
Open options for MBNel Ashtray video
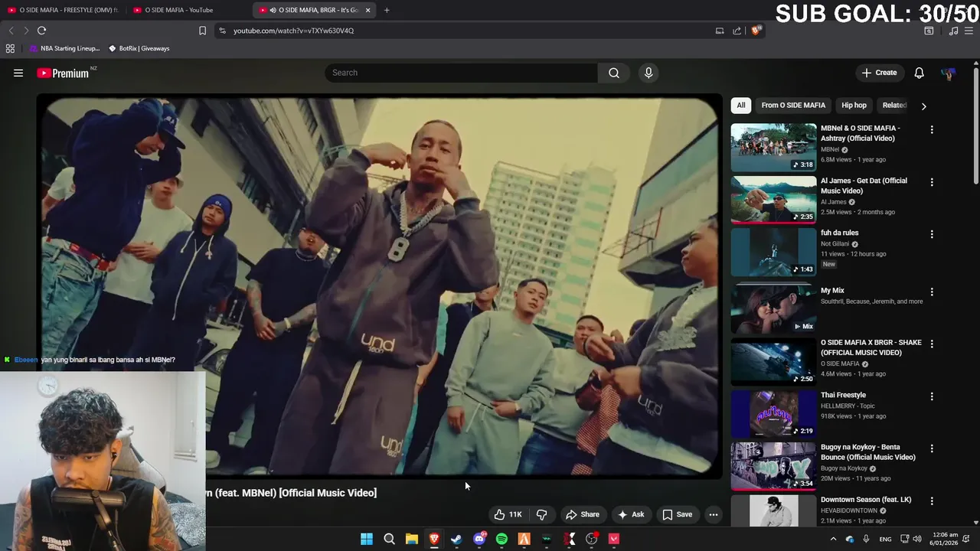(x=932, y=130)
